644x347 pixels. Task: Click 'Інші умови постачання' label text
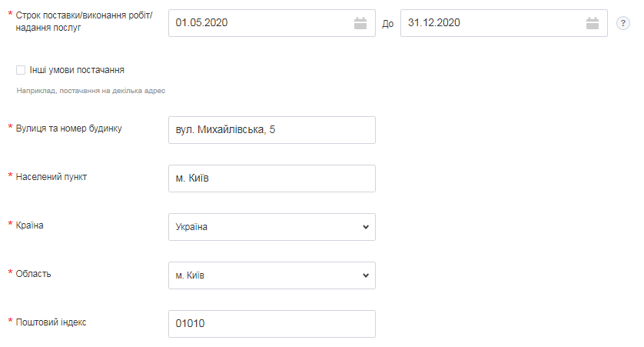pyautogui.click(x=77, y=70)
